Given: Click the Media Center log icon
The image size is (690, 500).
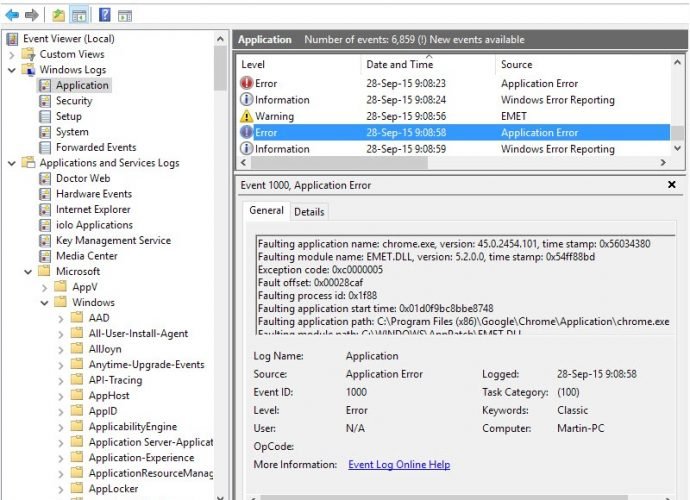Looking at the screenshot, I should point(45,256).
